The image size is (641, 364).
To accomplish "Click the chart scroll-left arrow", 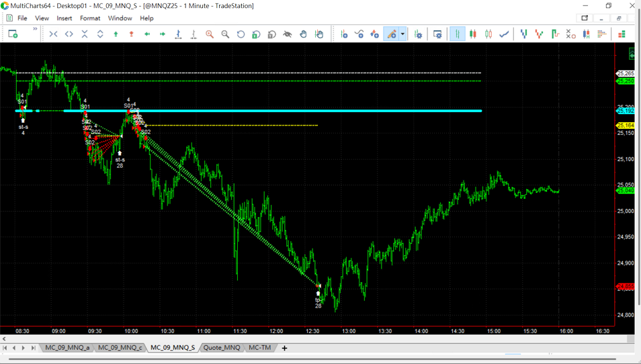I will tap(4, 338).
